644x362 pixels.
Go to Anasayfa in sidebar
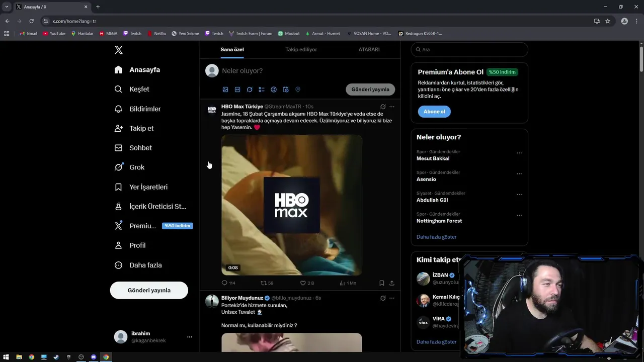pyautogui.click(x=137, y=70)
